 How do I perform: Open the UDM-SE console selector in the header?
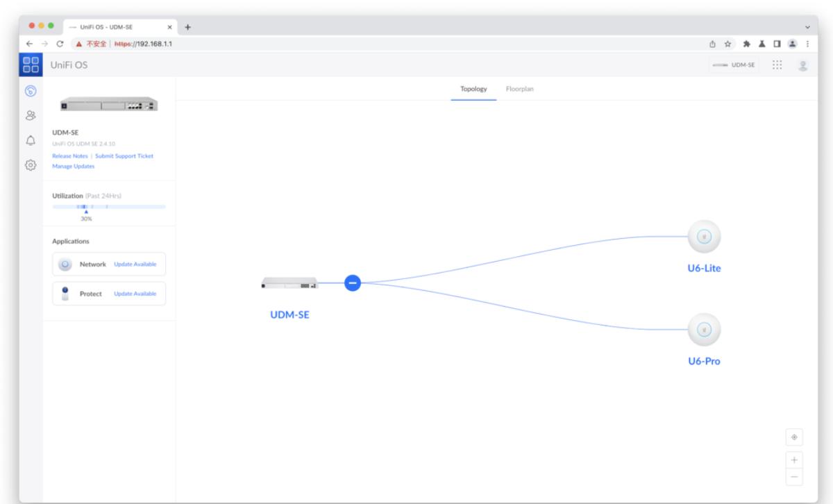coord(733,65)
